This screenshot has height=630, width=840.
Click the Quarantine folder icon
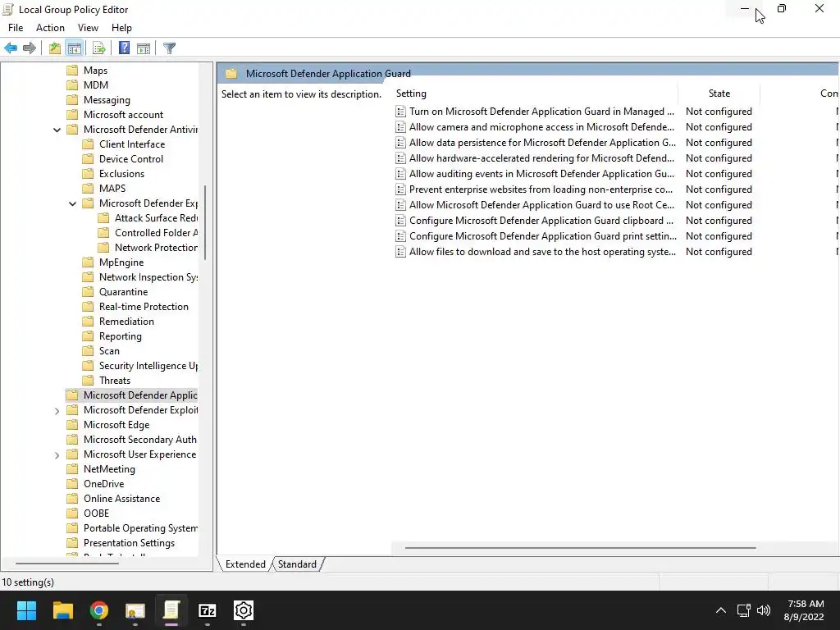click(88, 292)
